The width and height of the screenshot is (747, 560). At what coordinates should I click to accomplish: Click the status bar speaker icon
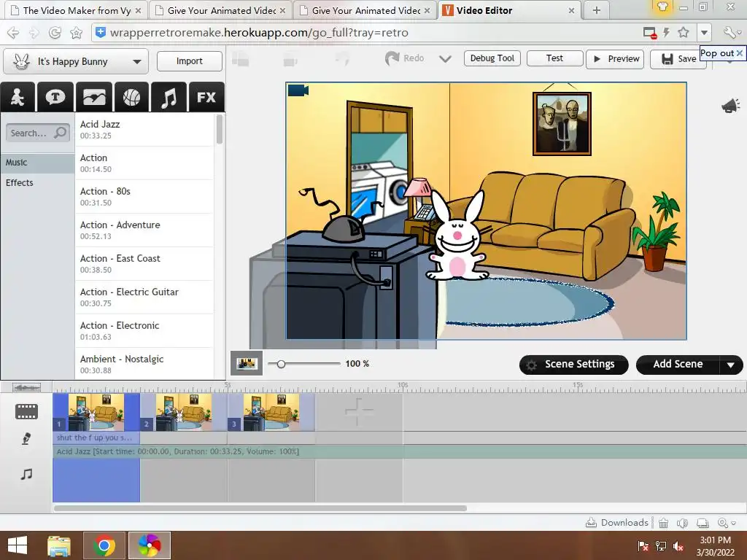(682, 523)
